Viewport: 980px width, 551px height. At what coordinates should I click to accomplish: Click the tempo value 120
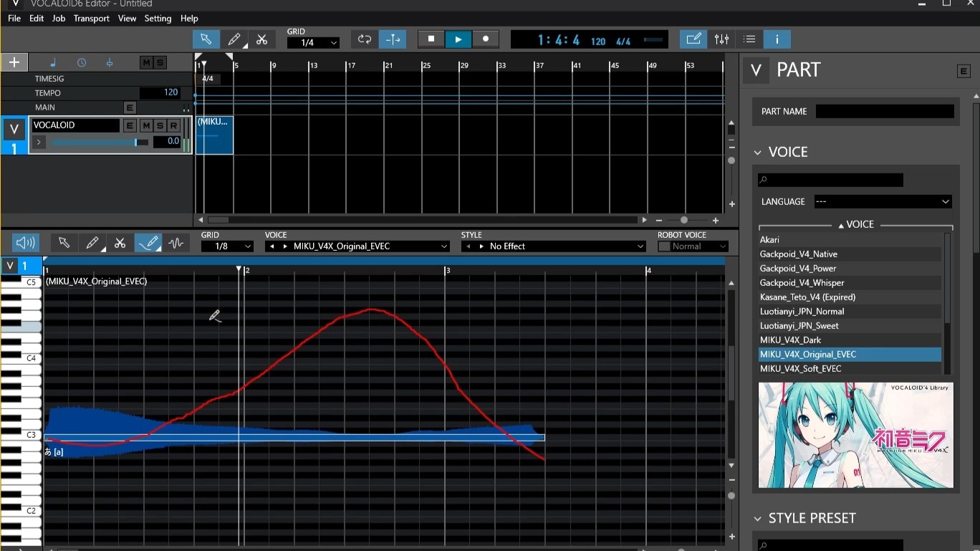point(160,92)
